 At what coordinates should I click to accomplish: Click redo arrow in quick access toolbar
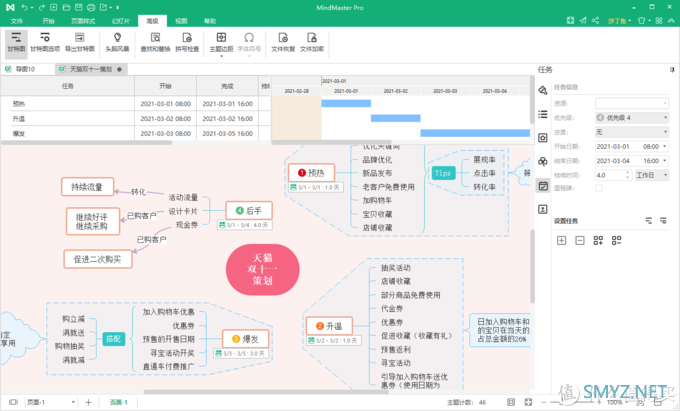point(41,7)
